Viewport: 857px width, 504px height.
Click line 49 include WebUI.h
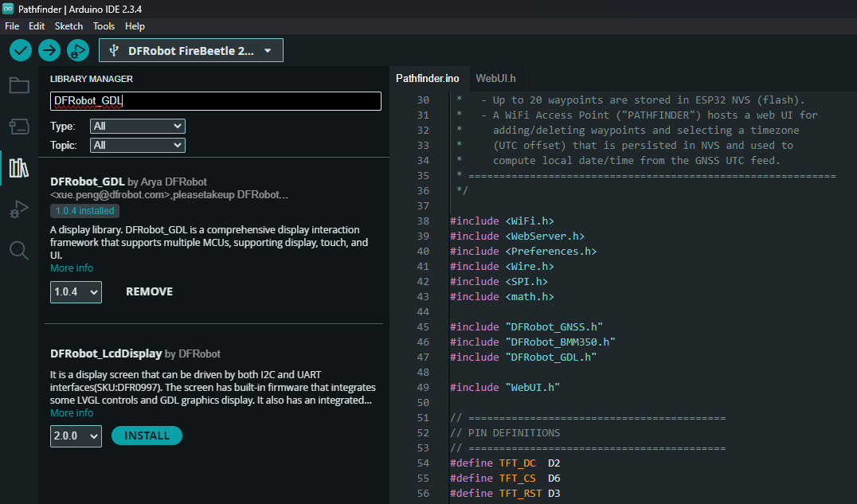(x=505, y=388)
